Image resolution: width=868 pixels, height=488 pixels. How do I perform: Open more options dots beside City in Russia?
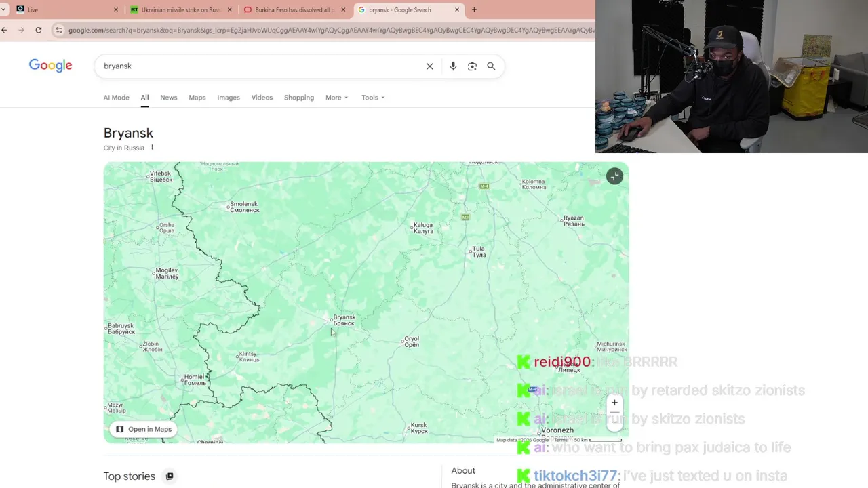click(152, 148)
